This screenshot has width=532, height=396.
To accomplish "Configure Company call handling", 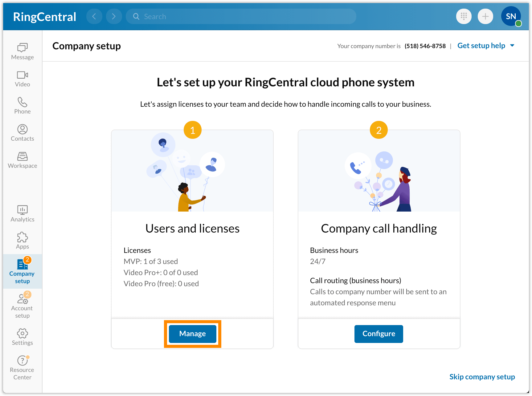I will pos(379,334).
